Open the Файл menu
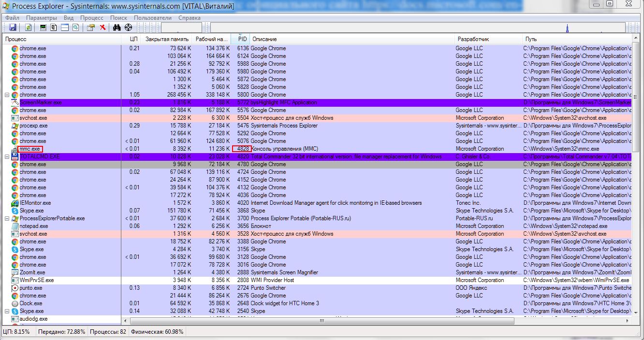644x340 pixels. 13,18
